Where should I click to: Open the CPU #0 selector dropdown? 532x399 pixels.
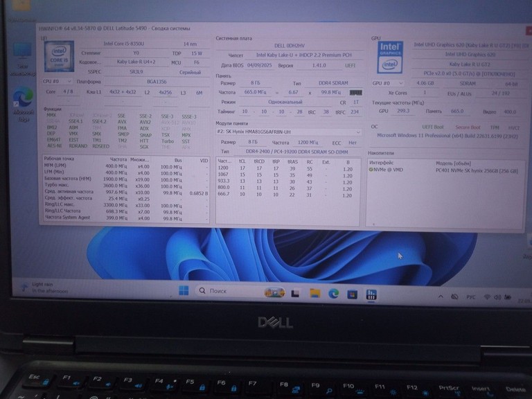(57, 82)
